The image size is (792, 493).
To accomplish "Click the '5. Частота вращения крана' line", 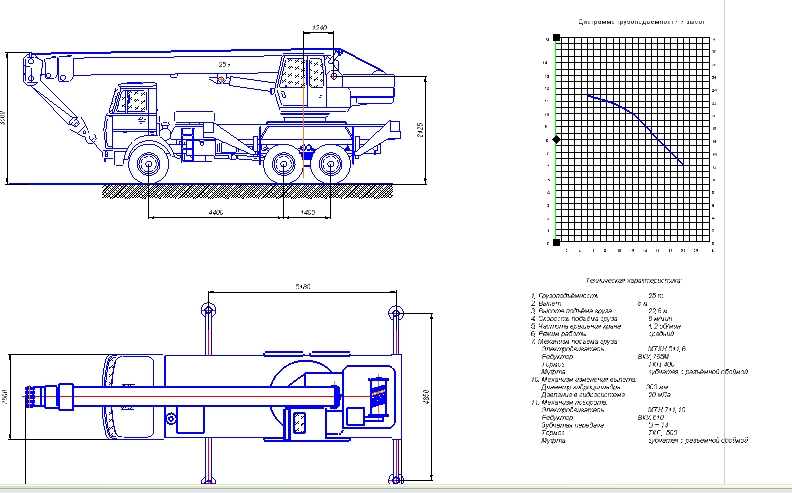I will (x=576, y=326).
